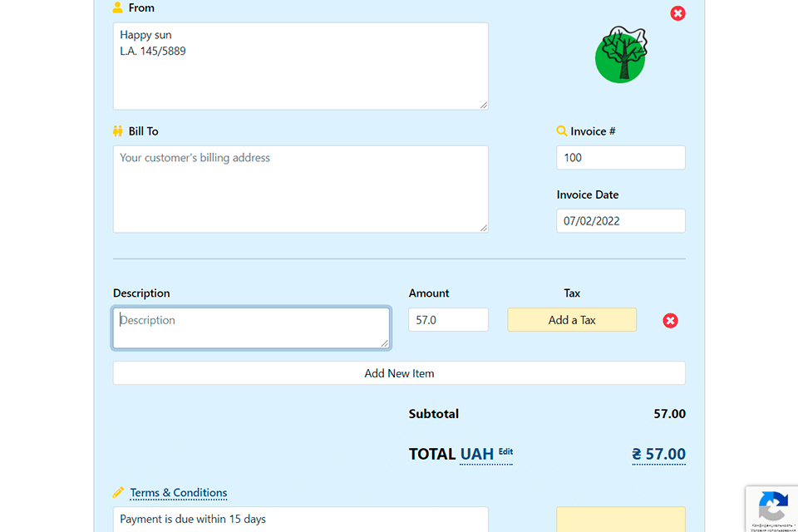Image resolution: width=798 pixels, height=532 pixels.
Task: Open the Invoice Date field 07/02/2022
Action: pyautogui.click(x=621, y=221)
